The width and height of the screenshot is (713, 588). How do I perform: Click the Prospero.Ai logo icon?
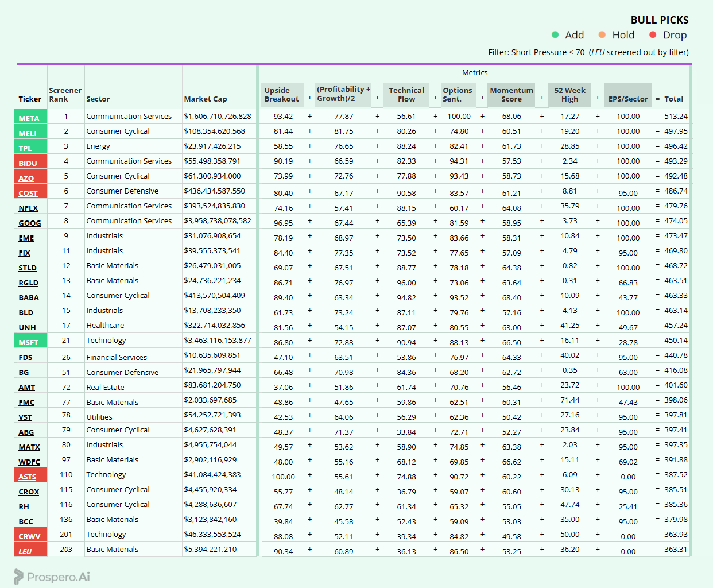coord(18,577)
